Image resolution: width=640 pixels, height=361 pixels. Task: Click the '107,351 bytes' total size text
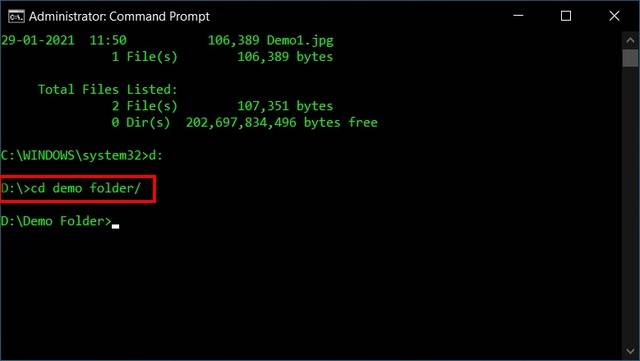pos(285,106)
